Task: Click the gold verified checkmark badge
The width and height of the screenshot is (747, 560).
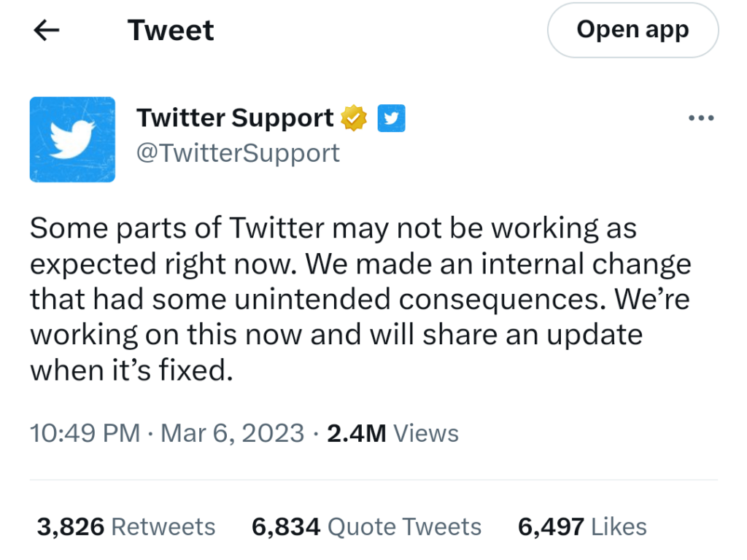Action: (354, 117)
